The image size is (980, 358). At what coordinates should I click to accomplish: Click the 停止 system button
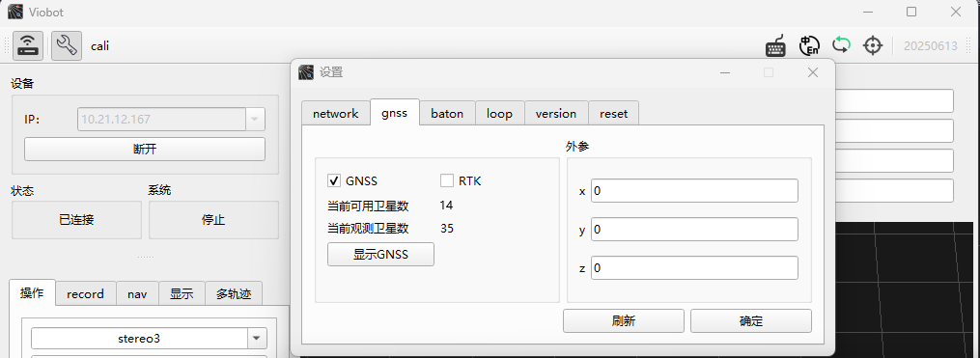pyautogui.click(x=213, y=220)
